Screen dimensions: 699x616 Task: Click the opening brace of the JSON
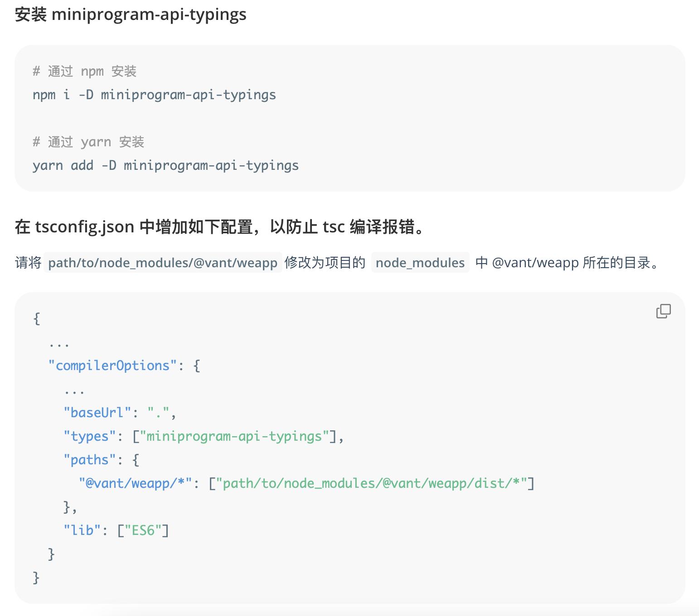(37, 318)
